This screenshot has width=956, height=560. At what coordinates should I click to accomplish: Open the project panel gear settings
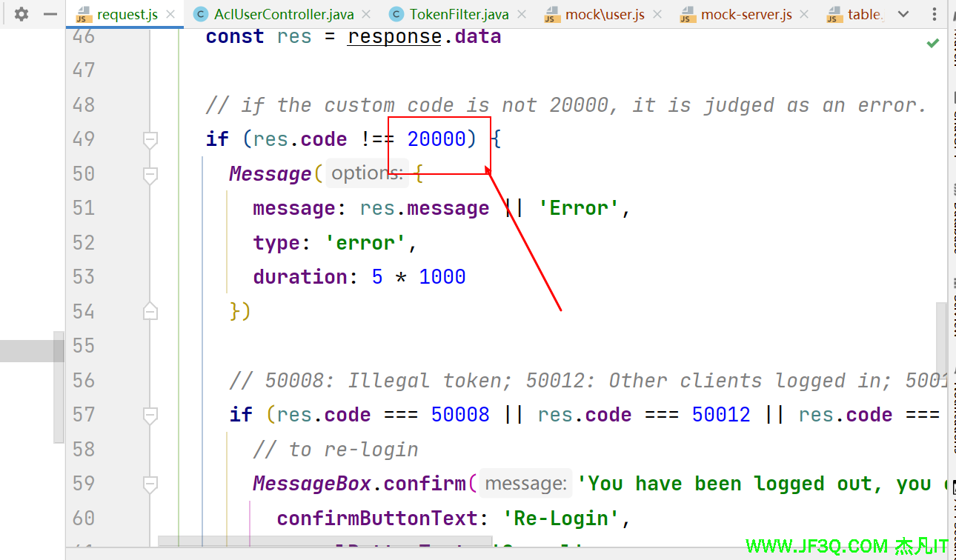coord(21,14)
